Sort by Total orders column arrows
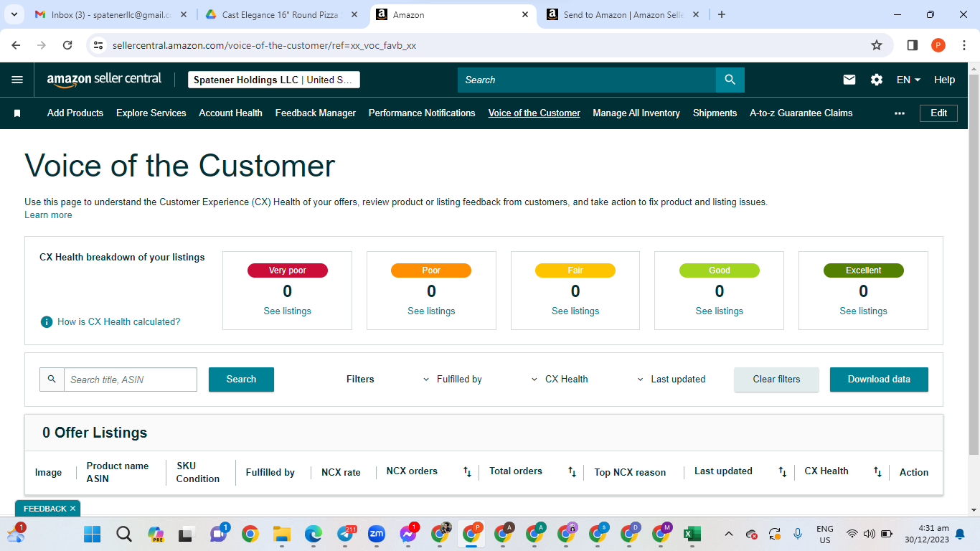The height and width of the screenshot is (551, 980). [x=572, y=472]
